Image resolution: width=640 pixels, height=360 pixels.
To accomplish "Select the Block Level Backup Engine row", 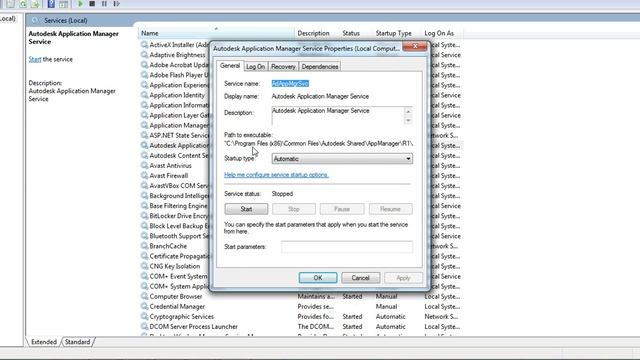I will (x=175, y=226).
